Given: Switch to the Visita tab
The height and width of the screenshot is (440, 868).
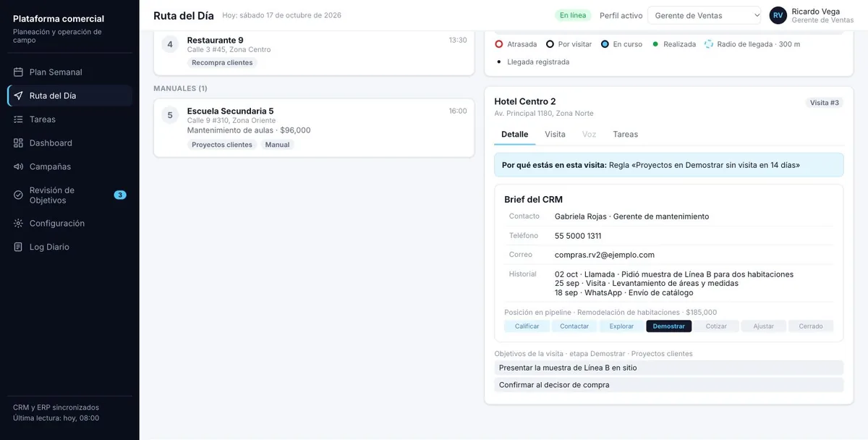Looking at the screenshot, I should click(556, 135).
